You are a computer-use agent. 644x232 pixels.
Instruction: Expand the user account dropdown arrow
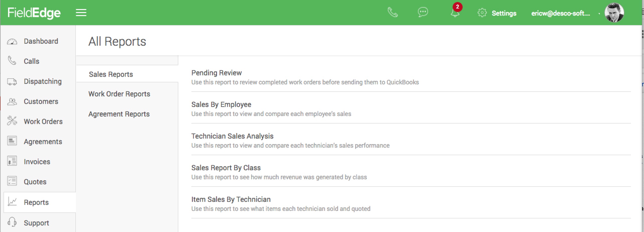click(599, 14)
